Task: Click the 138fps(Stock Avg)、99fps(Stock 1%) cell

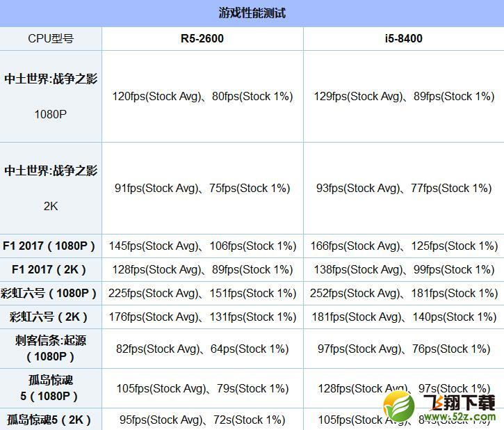Action: pos(404,269)
